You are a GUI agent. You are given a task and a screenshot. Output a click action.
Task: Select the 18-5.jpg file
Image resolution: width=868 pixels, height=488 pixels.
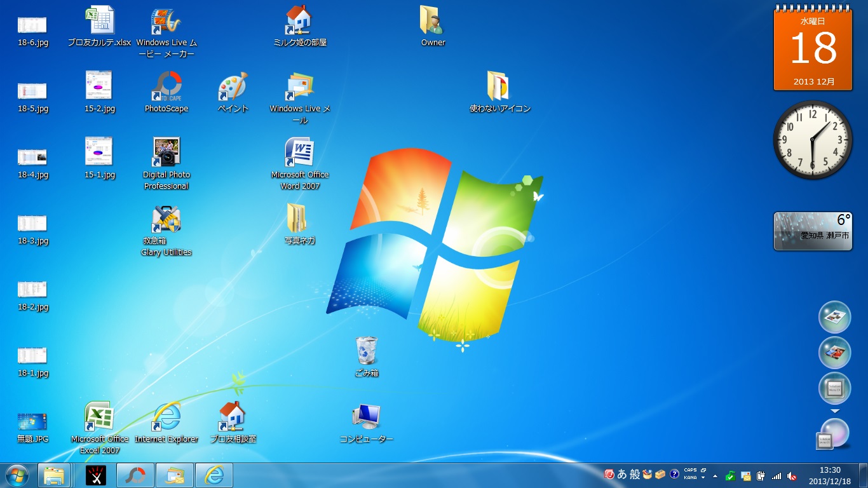(x=32, y=97)
